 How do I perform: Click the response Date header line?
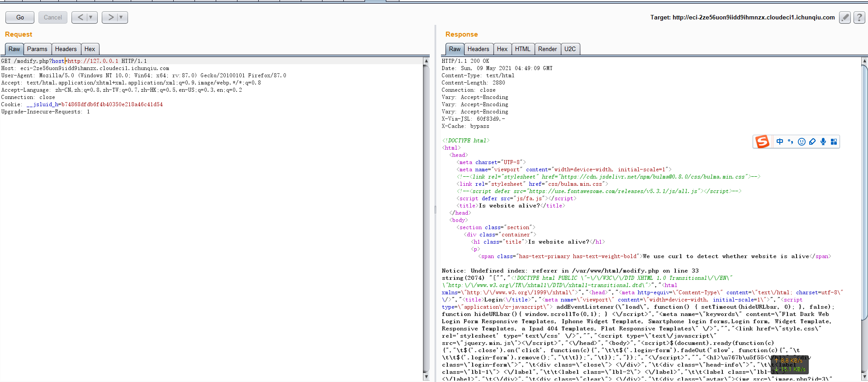pos(497,68)
